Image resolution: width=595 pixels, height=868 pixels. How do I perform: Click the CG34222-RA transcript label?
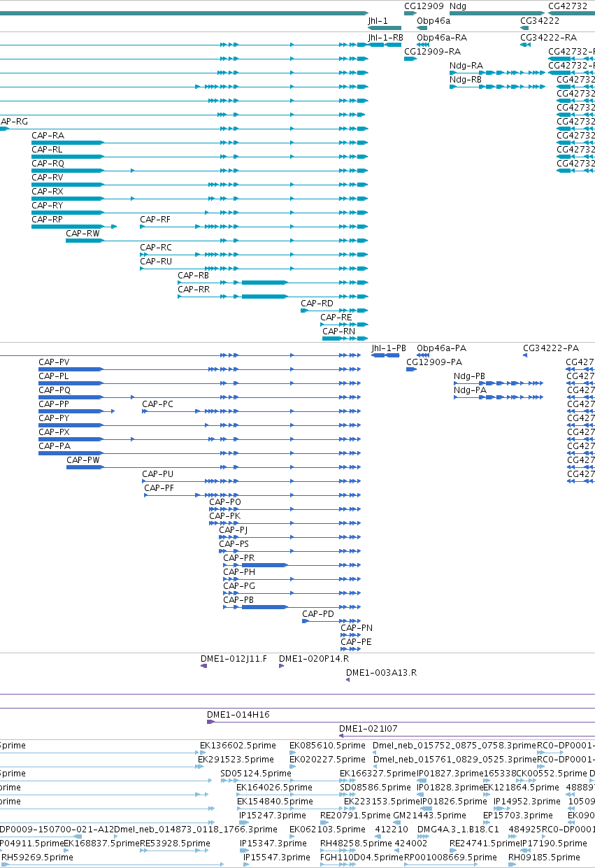(x=548, y=38)
